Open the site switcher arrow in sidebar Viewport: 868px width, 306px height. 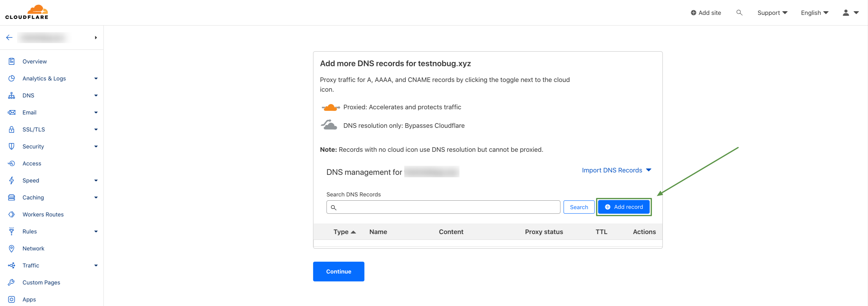pos(96,37)
